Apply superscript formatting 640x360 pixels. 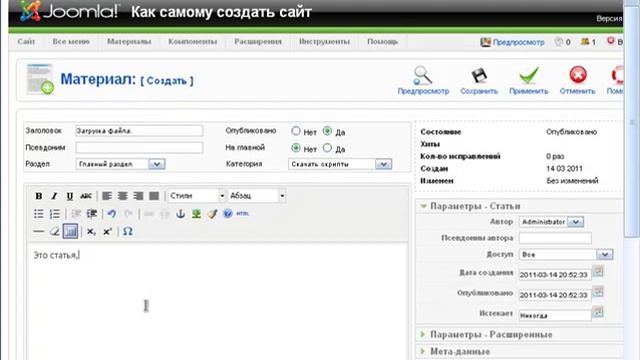[107, 232]
